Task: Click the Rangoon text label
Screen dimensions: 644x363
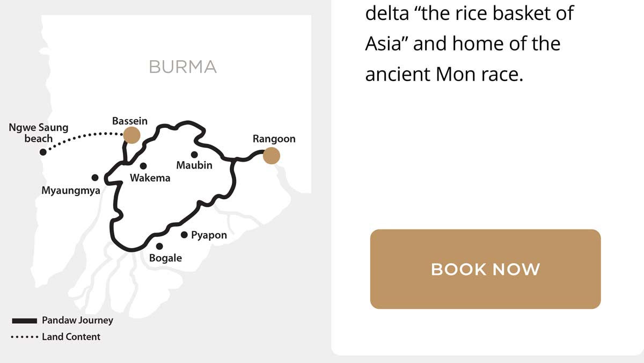Action: 274,139
